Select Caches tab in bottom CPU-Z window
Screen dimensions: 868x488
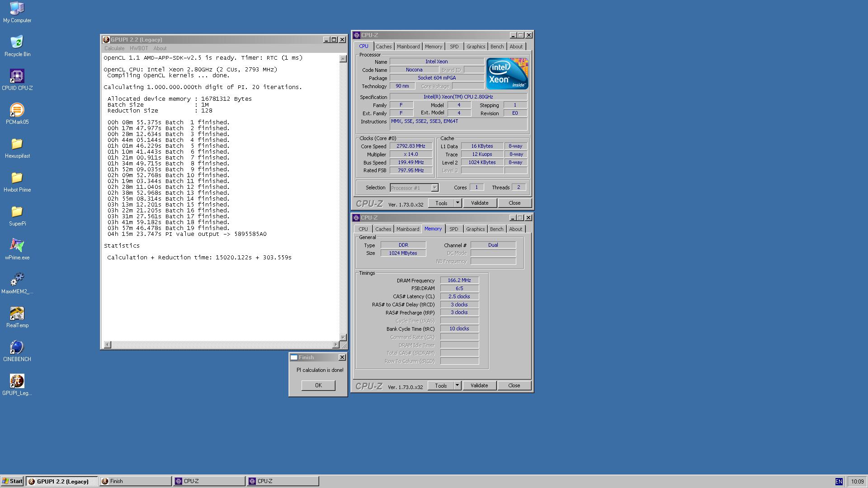pos(383,229)
